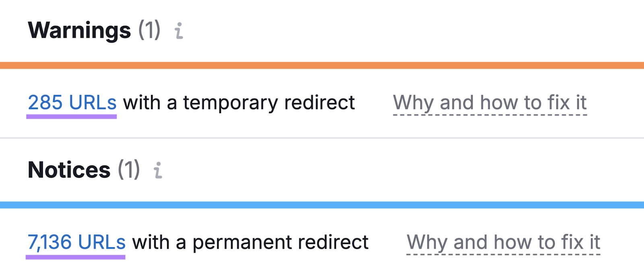The image size is (644, 277).
Task: Select the Warnings (1) section header
Action: coord(93,29)
